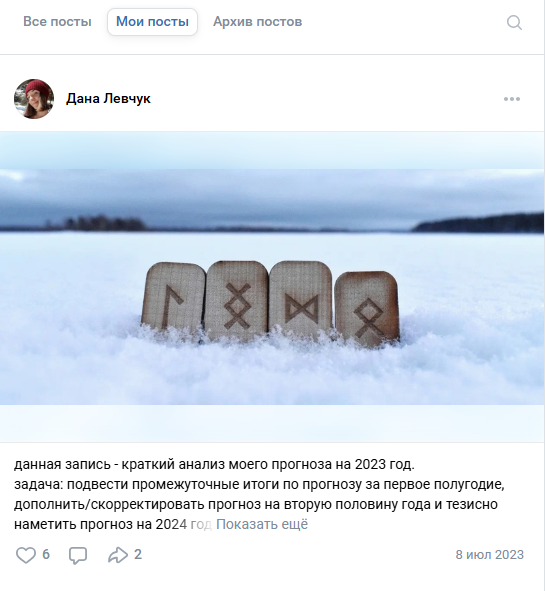Expand the post text with Показать ещё
This screenshot has width=545, height=591.
262,524
